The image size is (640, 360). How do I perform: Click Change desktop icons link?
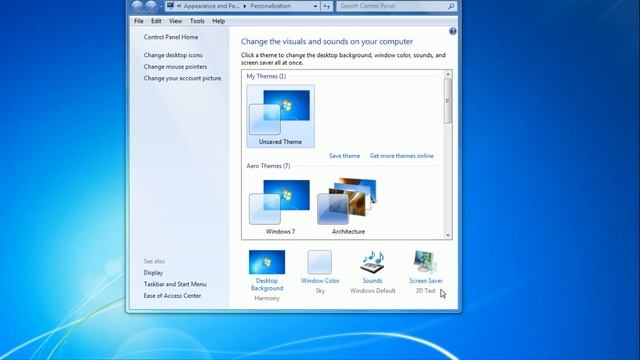(x=173, y=55)
